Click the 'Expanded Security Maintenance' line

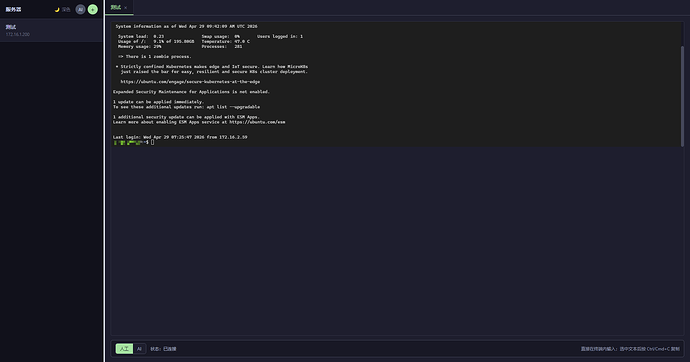pos(191,92)
